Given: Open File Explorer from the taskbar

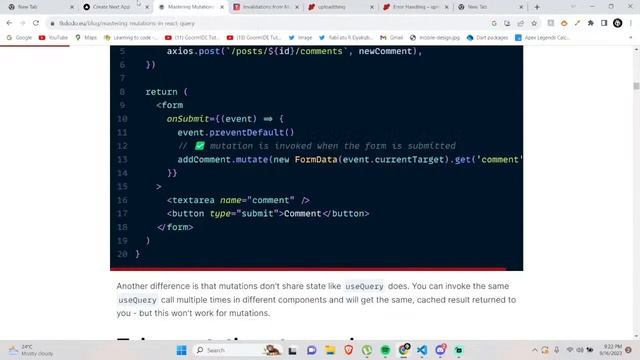Looking at the screenshot, I should pyautogui.click(x=330, y=350).
